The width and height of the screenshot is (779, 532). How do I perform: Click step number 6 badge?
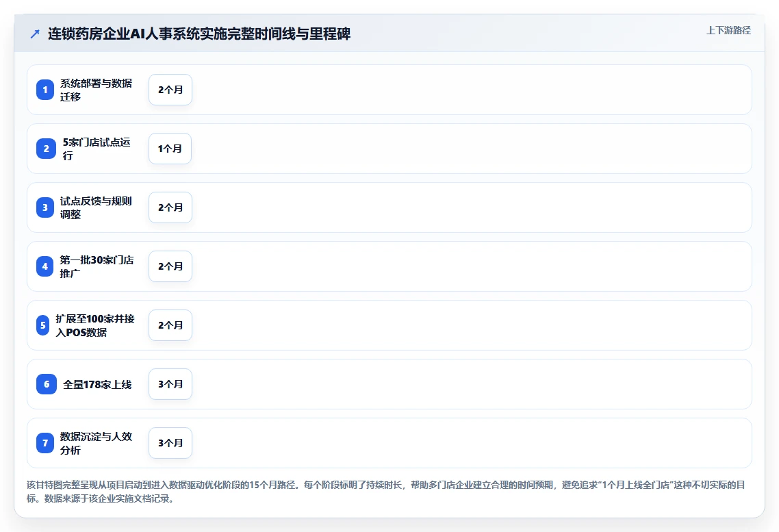tap(46, 384)
